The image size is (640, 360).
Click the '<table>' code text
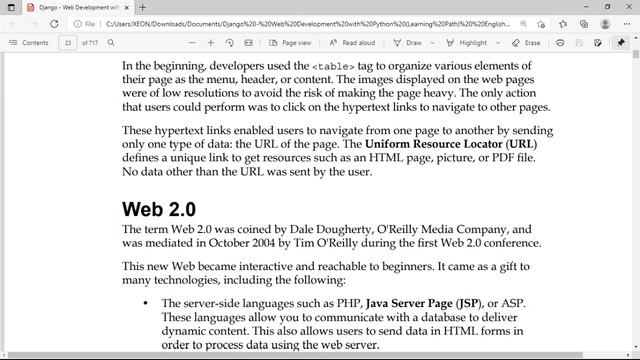(333, 67)
